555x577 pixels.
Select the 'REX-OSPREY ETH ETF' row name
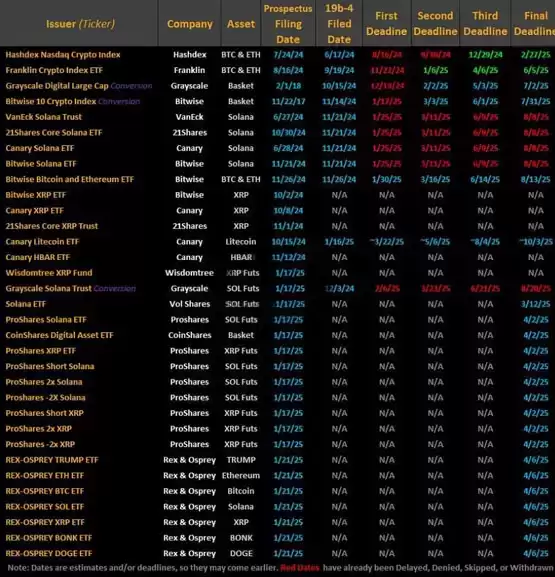(45, 475)
